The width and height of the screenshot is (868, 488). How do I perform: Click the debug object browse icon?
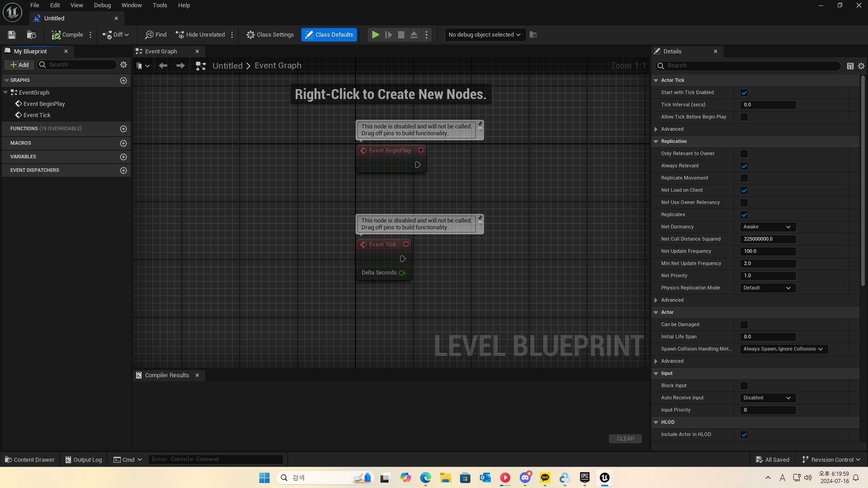tap(533, 35)
